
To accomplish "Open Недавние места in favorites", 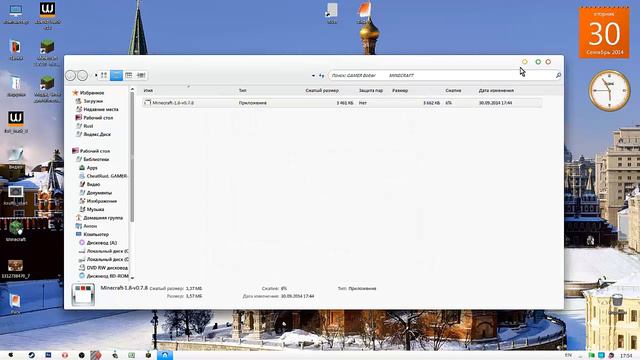I will coord(100,109).
